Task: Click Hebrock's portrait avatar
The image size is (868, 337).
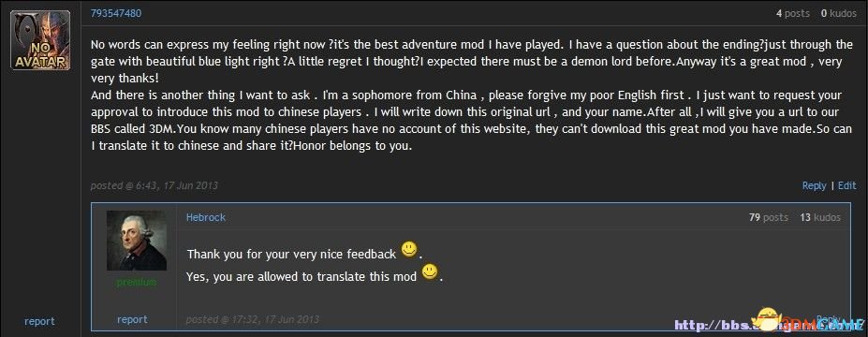Action: (x=136, y=241)
